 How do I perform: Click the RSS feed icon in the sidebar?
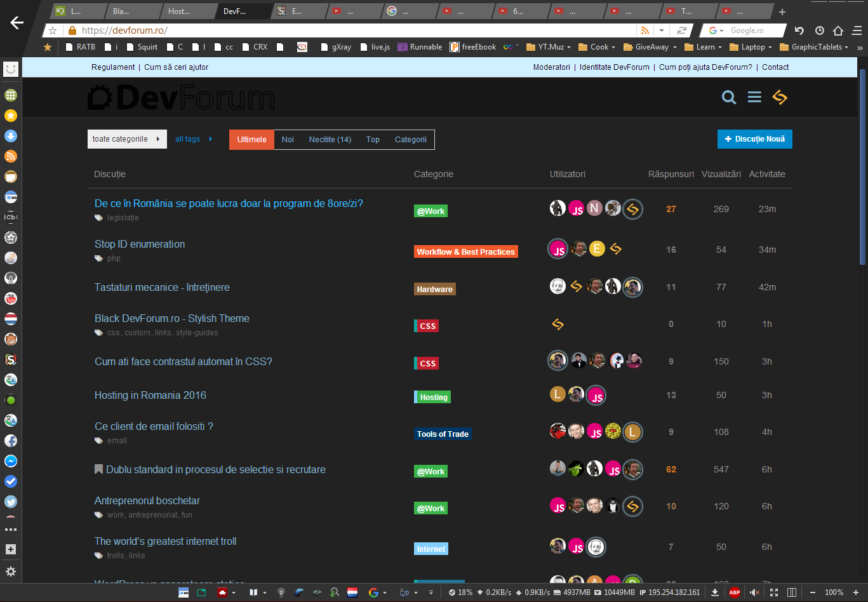point(10,156)
